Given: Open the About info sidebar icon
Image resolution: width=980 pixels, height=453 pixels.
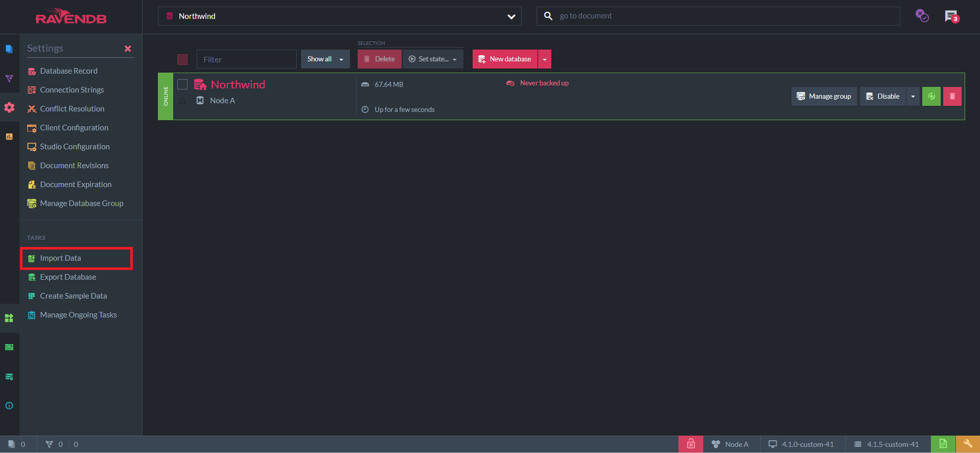Looking at the screenshot, I should [x=9, y=405].
